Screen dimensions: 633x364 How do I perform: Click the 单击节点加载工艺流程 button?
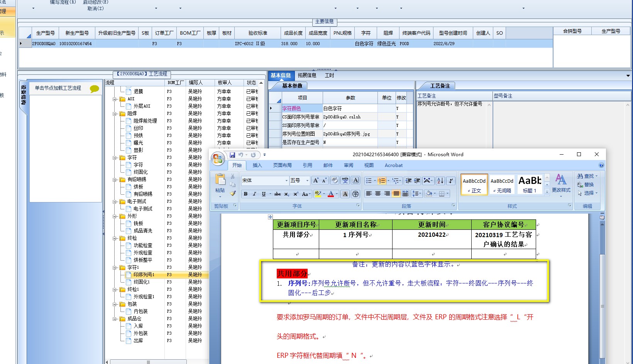click(x=58, y=88)
